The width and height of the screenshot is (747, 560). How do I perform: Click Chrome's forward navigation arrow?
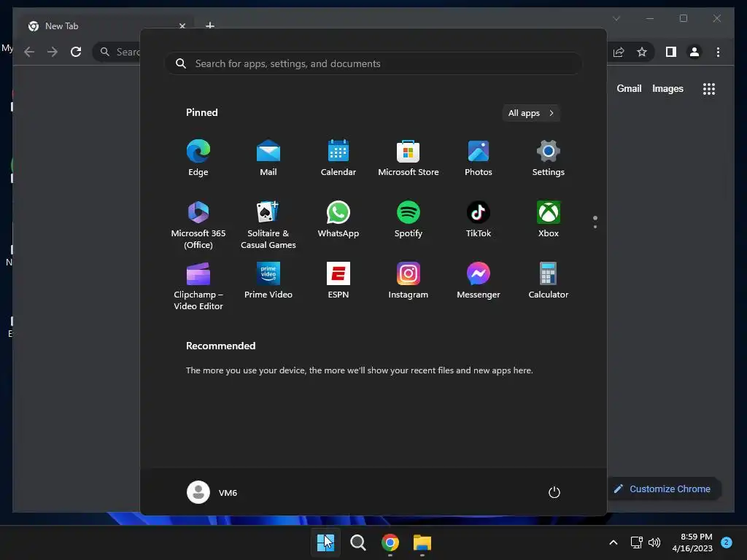(x=53, y=52)
